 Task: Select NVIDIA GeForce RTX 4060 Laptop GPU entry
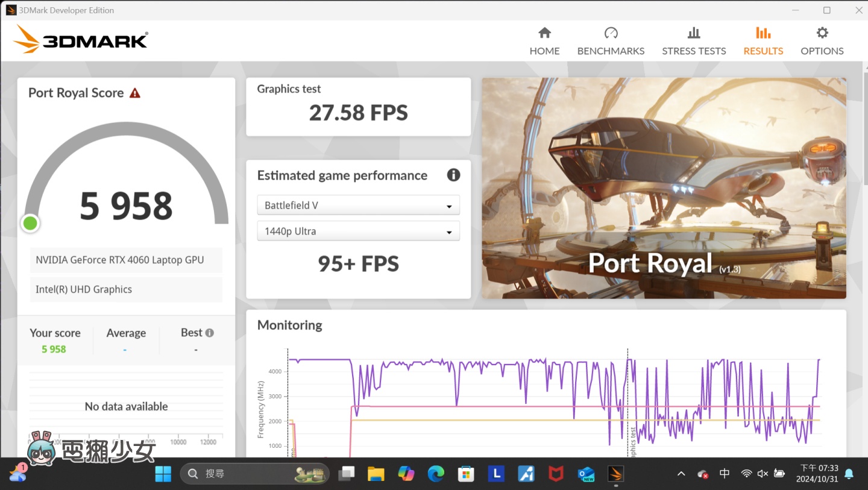tap(126, 260)
